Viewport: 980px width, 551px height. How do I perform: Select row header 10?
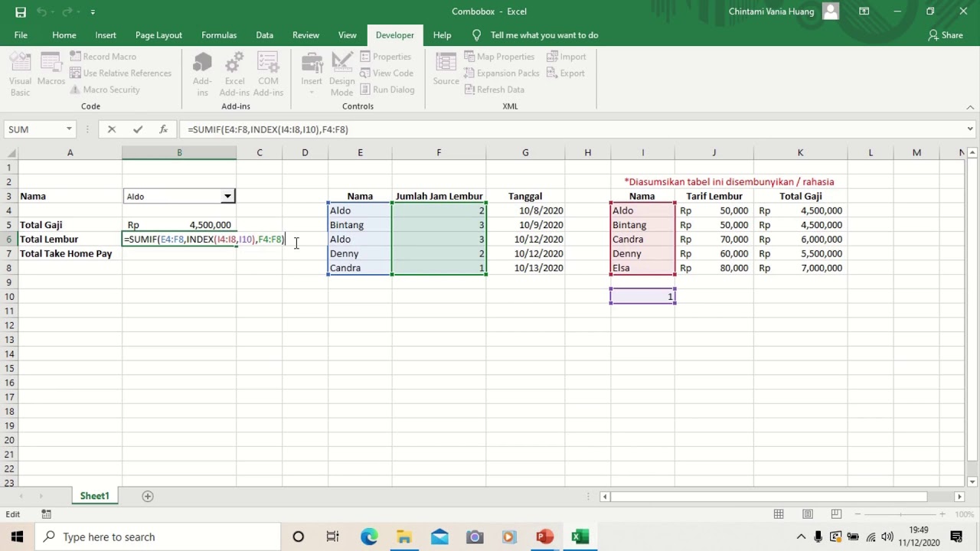[x=10, y=297]
